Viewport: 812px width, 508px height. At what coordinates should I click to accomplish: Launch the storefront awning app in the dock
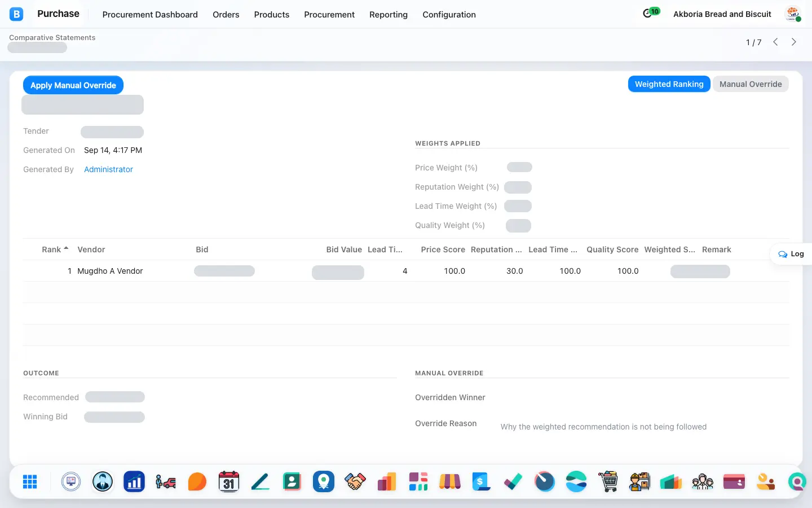point(450,481)
